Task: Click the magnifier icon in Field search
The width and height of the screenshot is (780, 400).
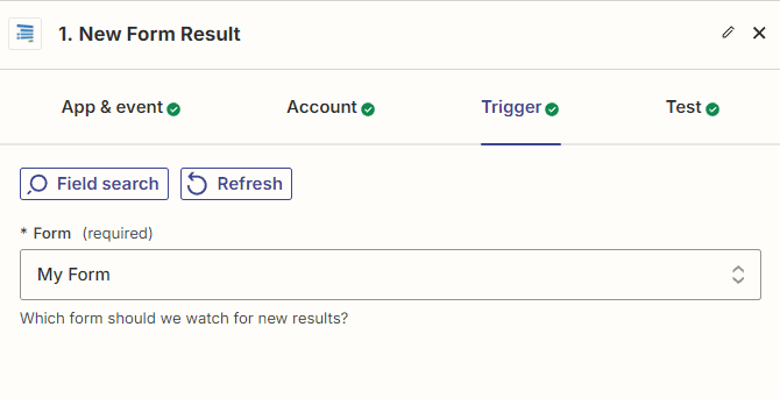Action: pyautogui.click(x=38, y=184)
